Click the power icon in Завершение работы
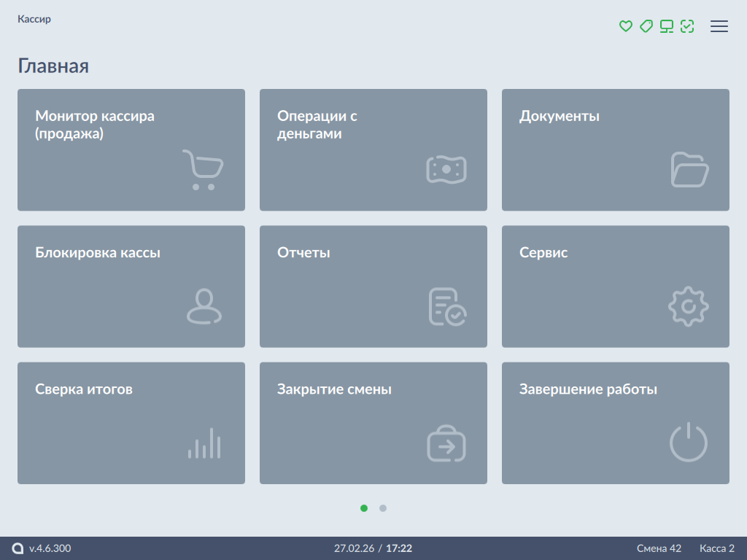Screen dimensions: 747x560 pos(689,443)
